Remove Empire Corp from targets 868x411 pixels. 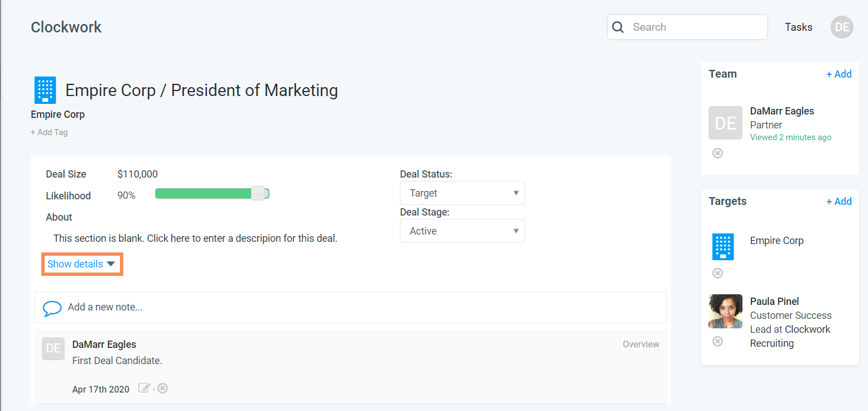click(718, 273)
